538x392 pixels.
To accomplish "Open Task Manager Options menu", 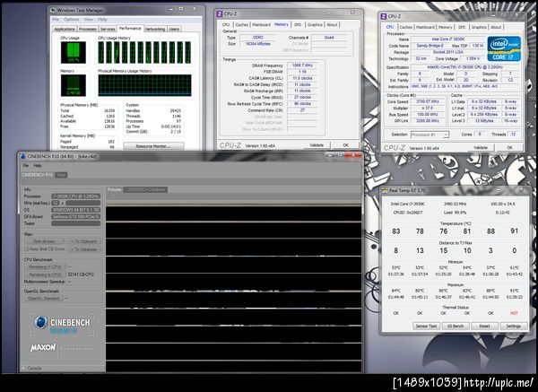I will tap(72, 20).
